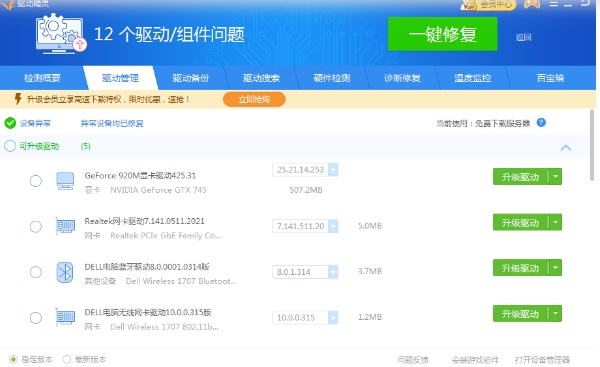Collapse the 可升级驱动 section chevron
This screenshot has width=600, height=367.
pos(566,147)
